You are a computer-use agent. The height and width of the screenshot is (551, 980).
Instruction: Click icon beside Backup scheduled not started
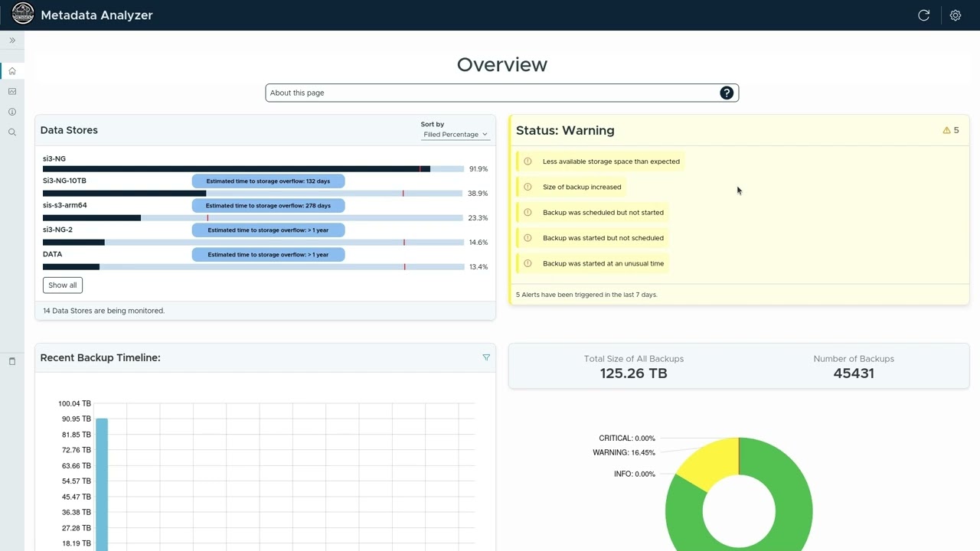click(528, 213)
